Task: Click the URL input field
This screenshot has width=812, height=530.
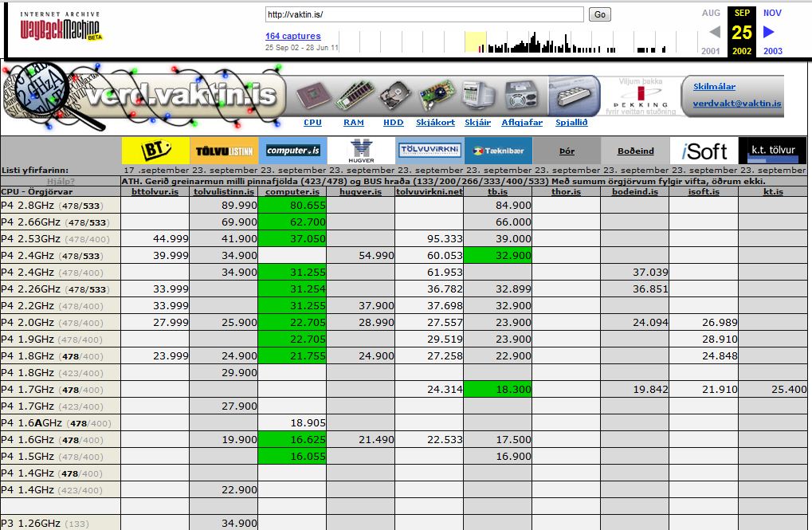Action: (424, 14)
